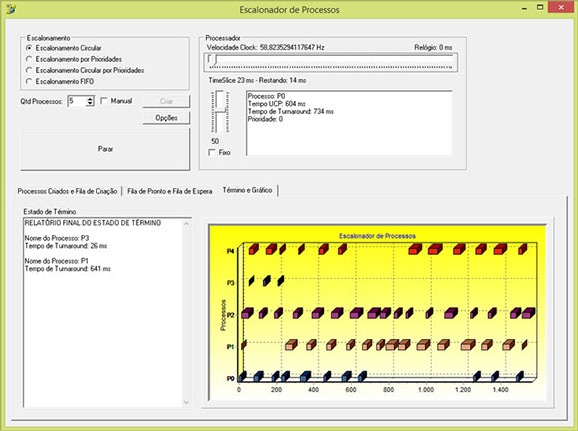Decrease Qtd Processos with down arrow

(90, 104)
